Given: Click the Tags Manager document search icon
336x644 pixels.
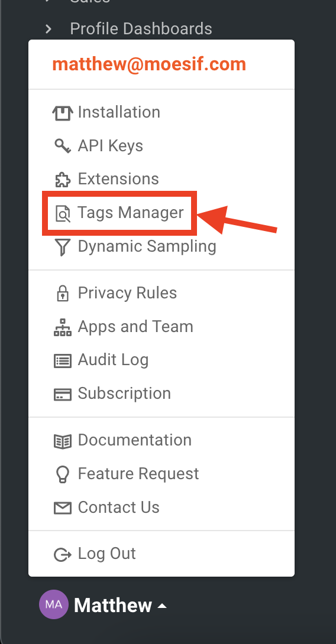Looking at the screenshot, I should 63,213.
